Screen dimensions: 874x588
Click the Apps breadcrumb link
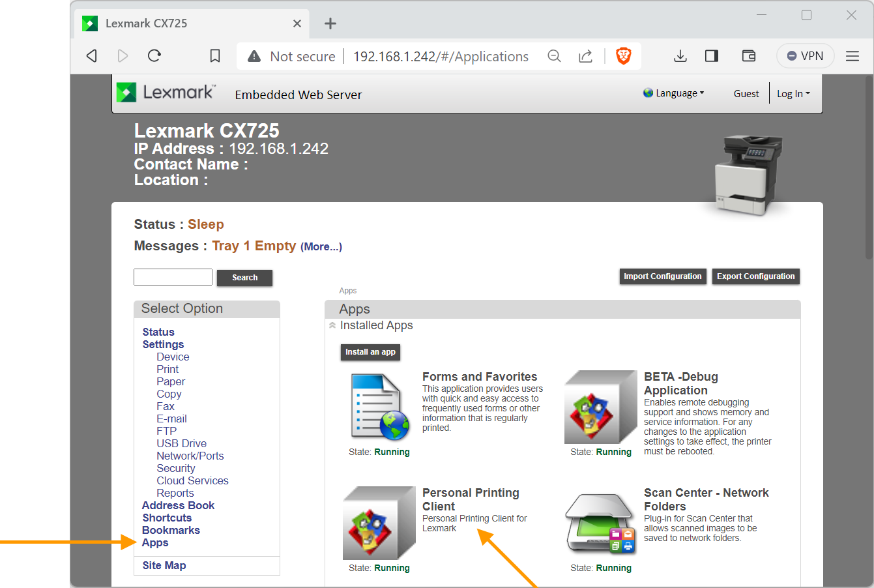(x=348, y=291)
